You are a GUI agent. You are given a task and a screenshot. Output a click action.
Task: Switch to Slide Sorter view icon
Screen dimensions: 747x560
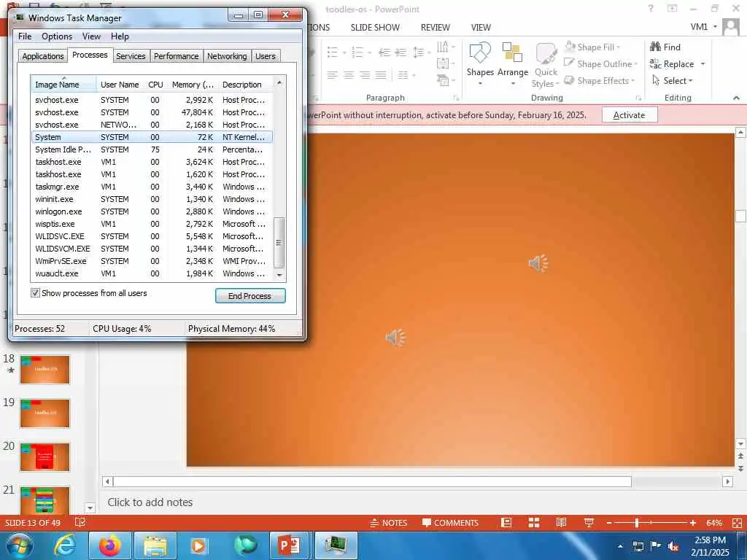pyautogui.click(x=534, y=523)
